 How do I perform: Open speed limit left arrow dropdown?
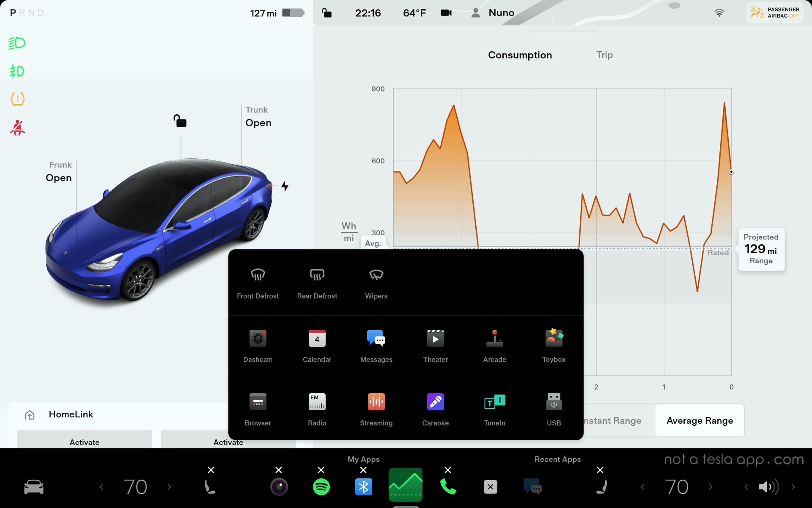102,486
